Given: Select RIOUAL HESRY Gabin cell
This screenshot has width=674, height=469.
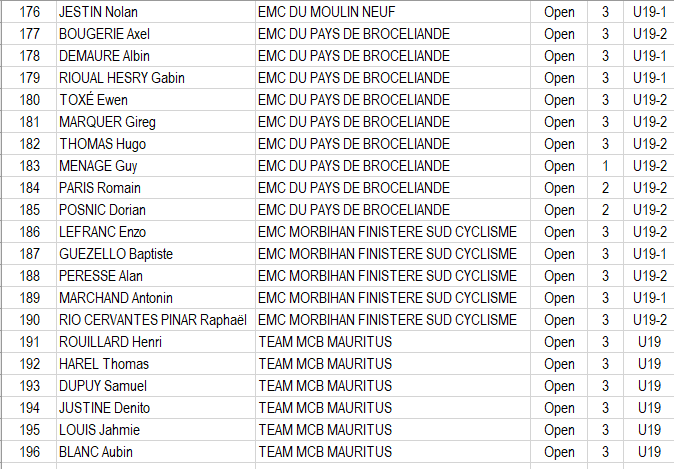Looking at the screenshot, I should point(156,78).
